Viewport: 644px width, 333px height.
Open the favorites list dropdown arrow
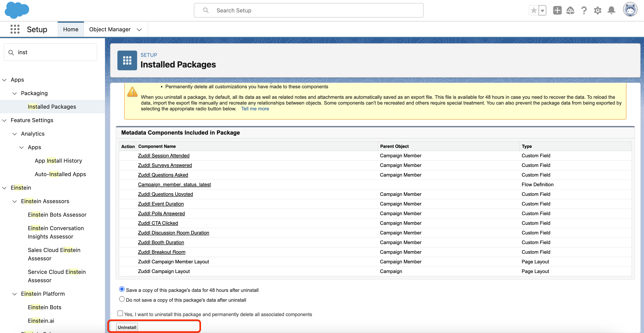point(542,10)
